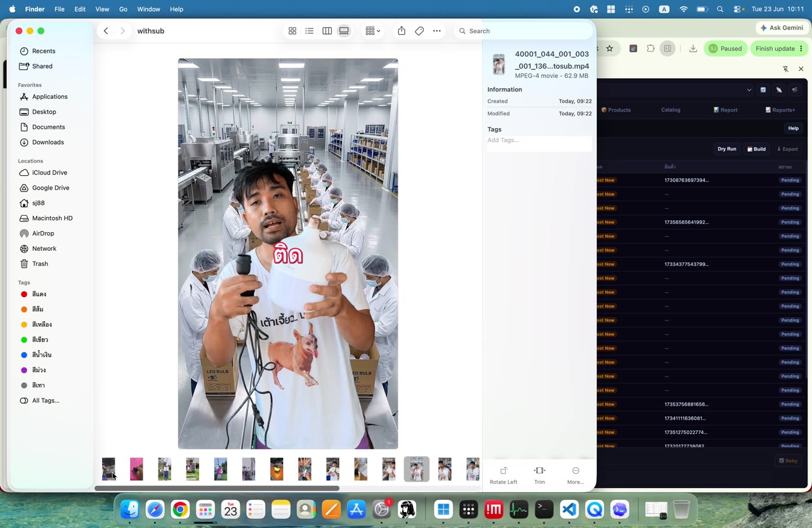
Task: Switch to the Reports+ tab in the web app
Action: pyautogui.click(x=780, y=110)
